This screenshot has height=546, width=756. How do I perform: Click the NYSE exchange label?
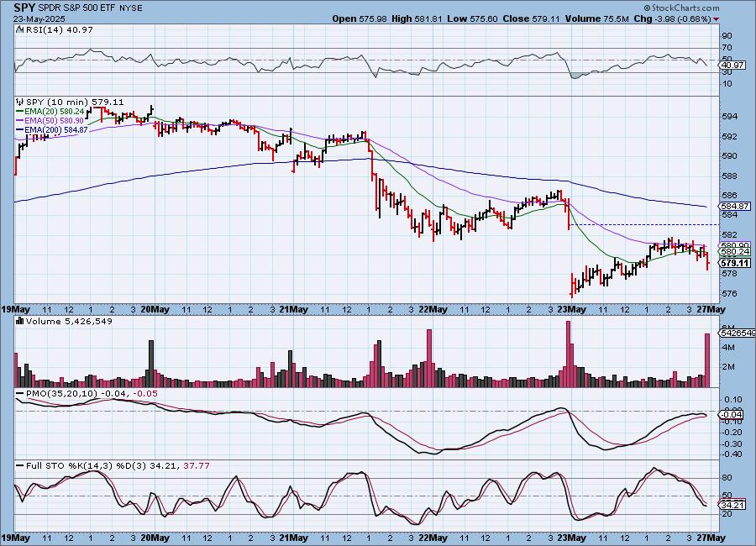click(130, 8)
